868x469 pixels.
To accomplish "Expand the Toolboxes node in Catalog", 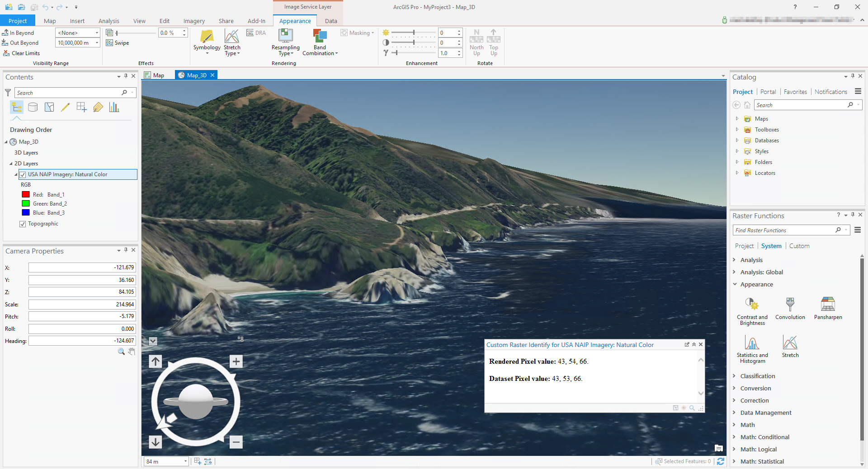I will click(x=737, y=130).
